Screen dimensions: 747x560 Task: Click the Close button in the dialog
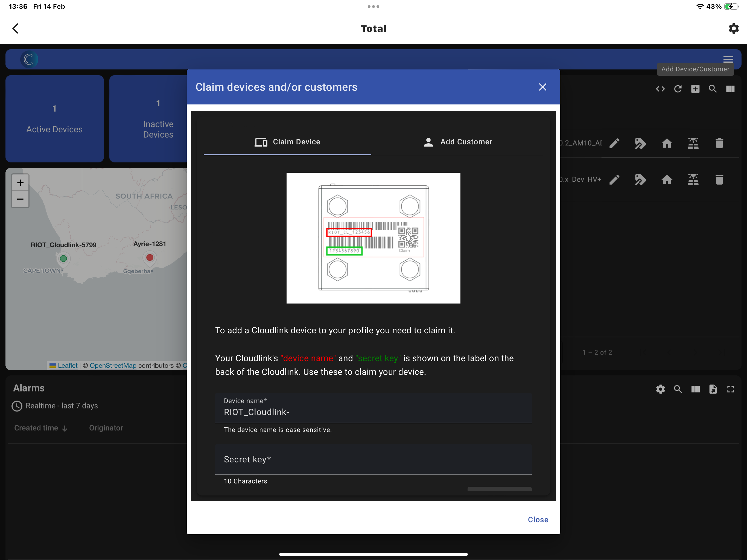click(538, 520)
